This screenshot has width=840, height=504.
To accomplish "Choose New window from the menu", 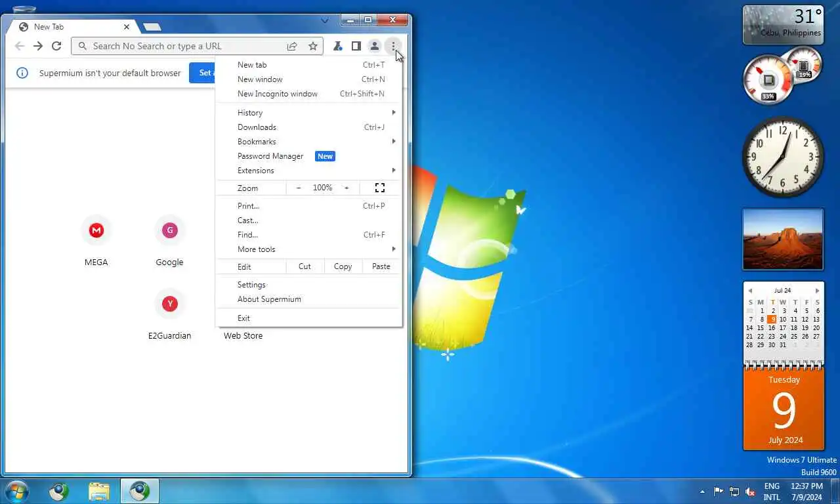I will pos(308,79).
